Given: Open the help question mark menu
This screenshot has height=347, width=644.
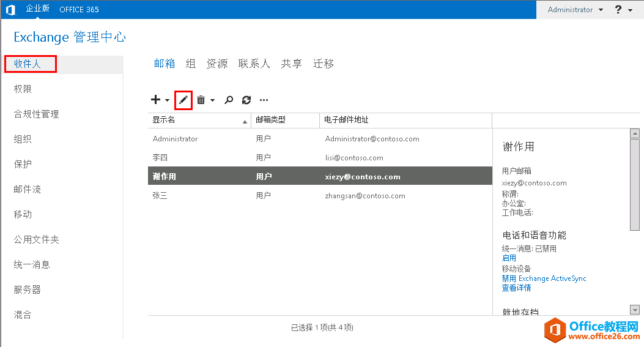Looking at the screenshot, I should [618, 10].
